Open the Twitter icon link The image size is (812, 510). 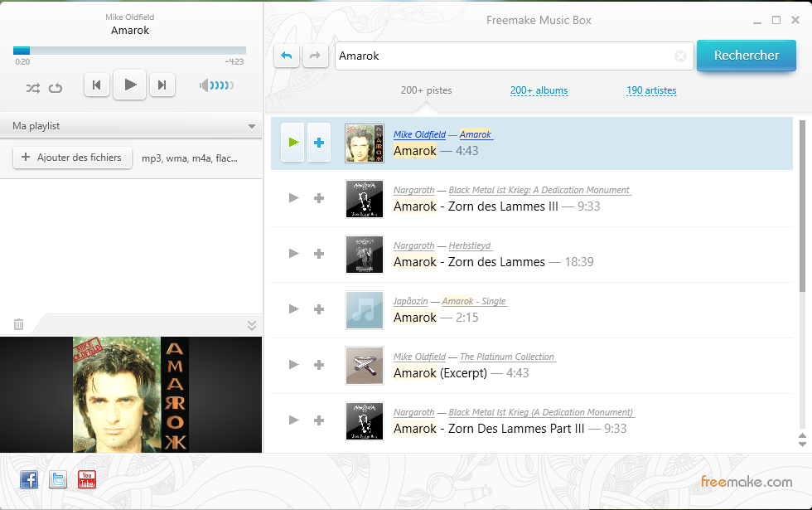coord(58,479)
